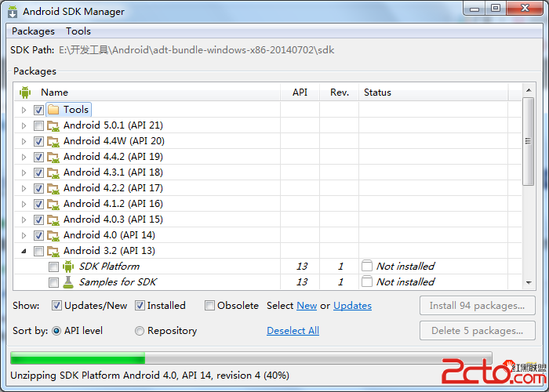Open the Packages menu

[33, 31]
